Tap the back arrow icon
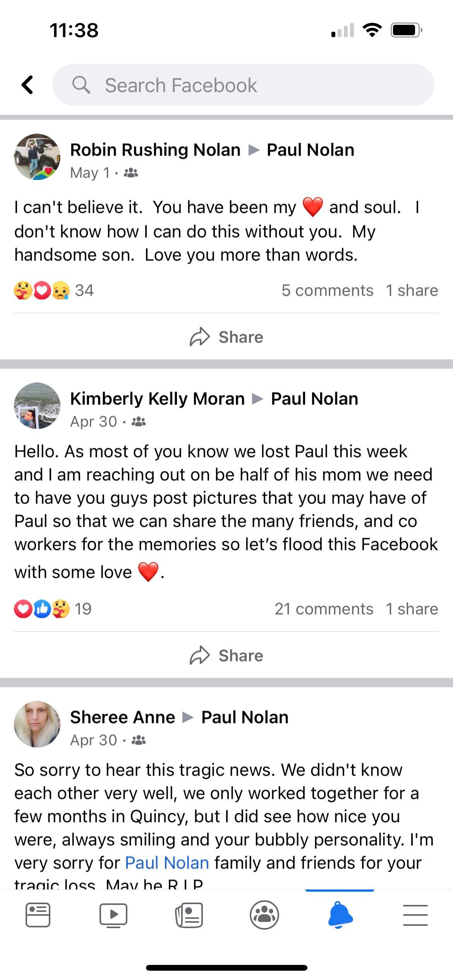Screen dimensions: 453x980 [x=27, y=85]
